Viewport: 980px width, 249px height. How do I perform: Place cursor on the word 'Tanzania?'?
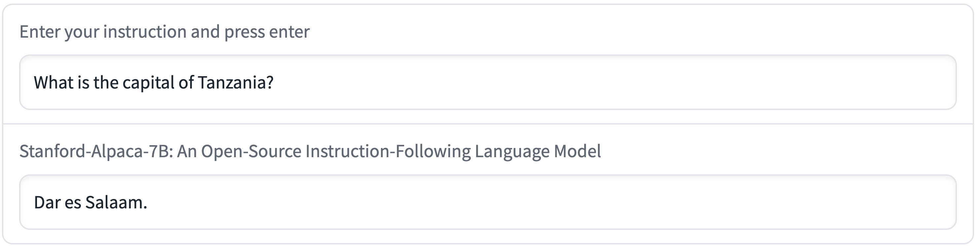click(x=235, y=83)
